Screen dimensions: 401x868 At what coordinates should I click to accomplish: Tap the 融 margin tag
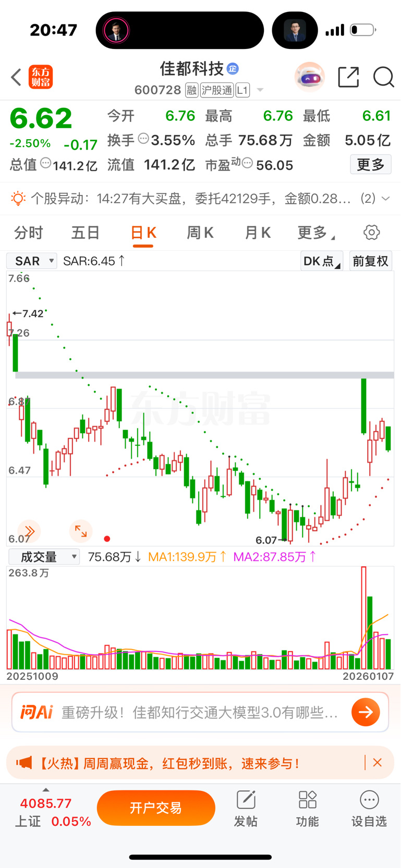coord(191,90)
